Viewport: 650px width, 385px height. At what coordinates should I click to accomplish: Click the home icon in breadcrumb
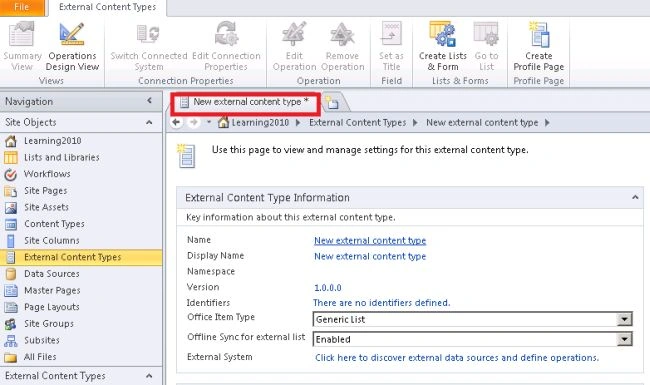(x=223, y=122)
